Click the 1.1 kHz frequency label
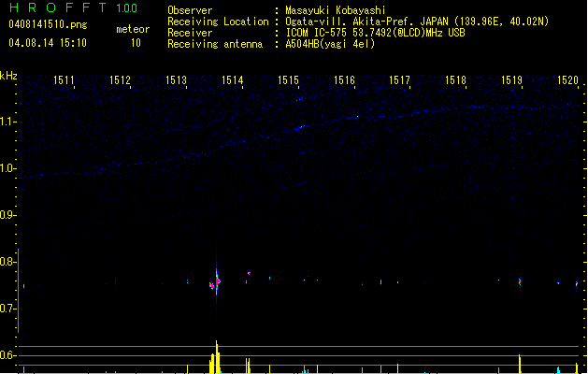The height and width of the screenshot is (374, 588). coord(8,122)
